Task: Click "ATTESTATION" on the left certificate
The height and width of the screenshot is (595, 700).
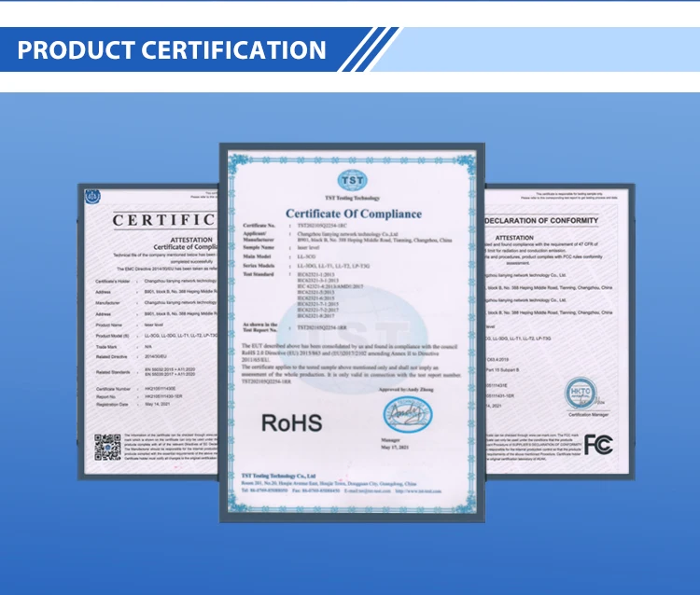Action: [191, 240]
